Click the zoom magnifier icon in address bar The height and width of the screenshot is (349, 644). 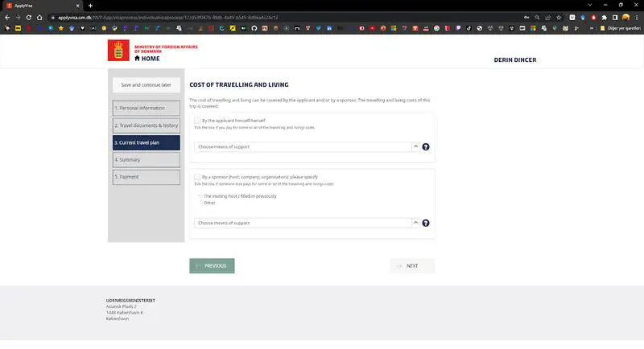click(x=537, y=18)
